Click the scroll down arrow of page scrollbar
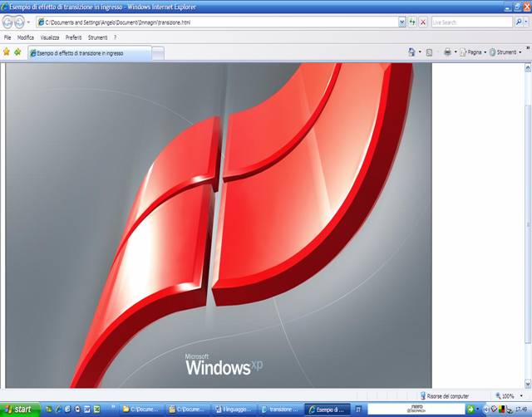Image resolution: width=532 pixels, height=417 pixels. point(528,384)
